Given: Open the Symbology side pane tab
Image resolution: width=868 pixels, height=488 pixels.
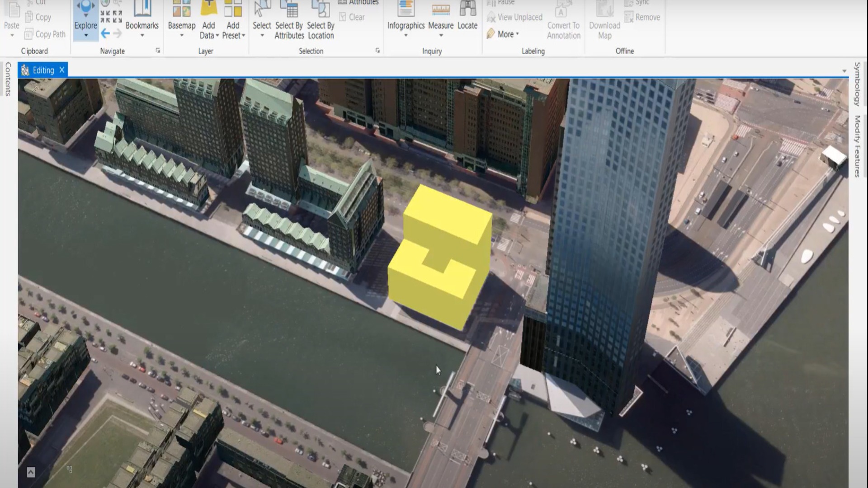Looking at the screenshot, I should pyautogui.click(x=857, y=84).
